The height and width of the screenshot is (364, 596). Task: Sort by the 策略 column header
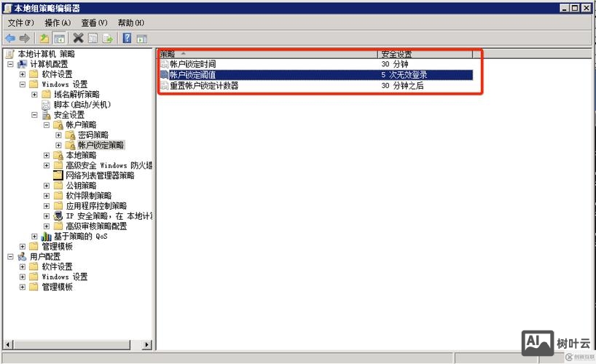point(267,54)
